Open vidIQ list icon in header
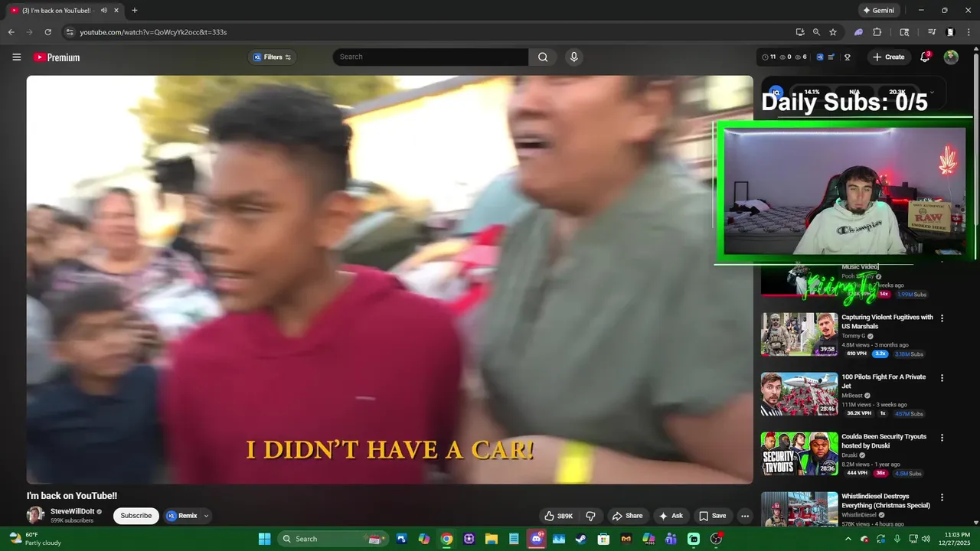 pyautogui.click(x=831, y=57)
